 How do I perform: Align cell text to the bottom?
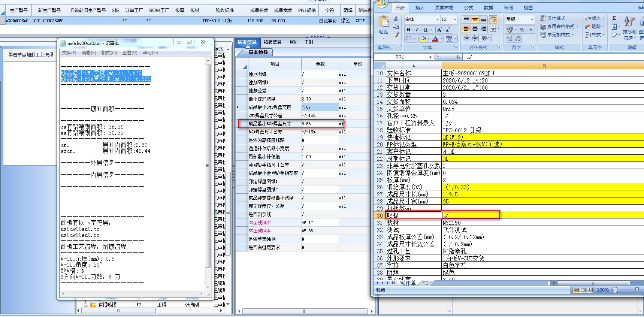coord(484,19)
